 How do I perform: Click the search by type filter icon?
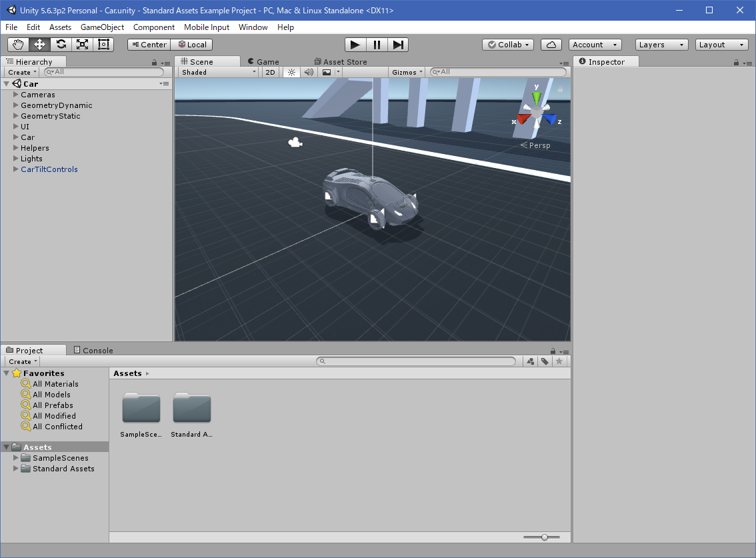530,361
